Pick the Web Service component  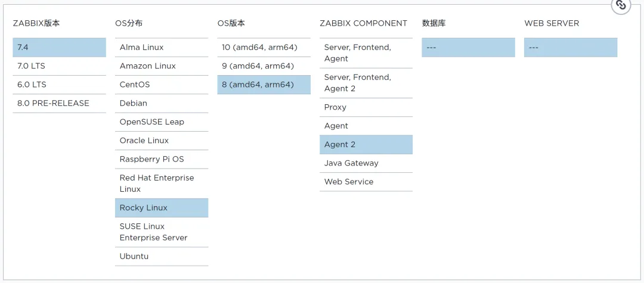366,182
